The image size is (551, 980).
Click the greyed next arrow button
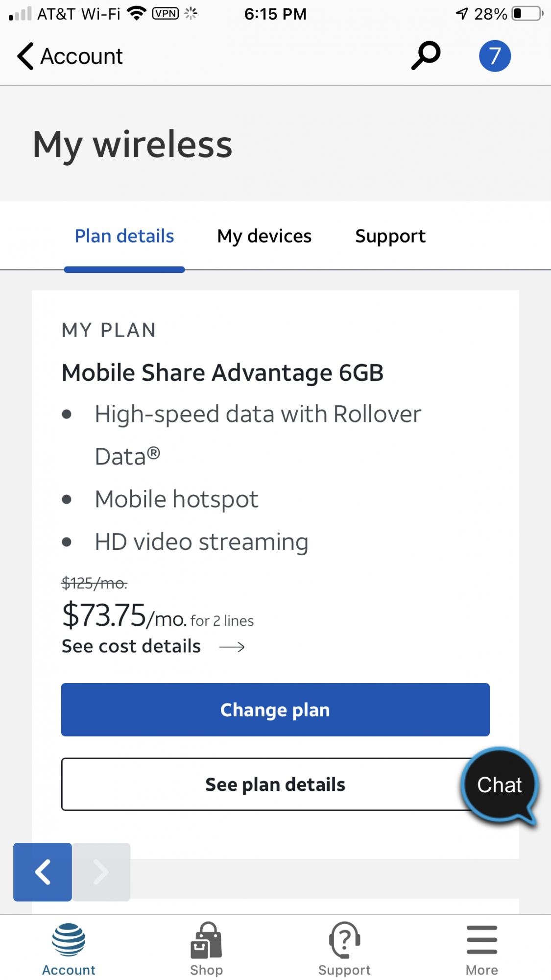click(101, 872)
